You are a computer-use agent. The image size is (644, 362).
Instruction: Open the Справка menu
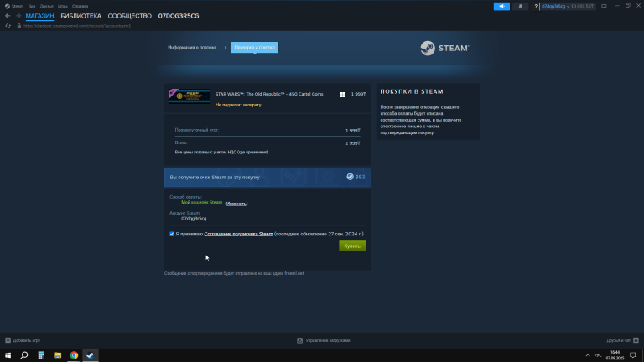pyautogui.click(x=80, y=6)
